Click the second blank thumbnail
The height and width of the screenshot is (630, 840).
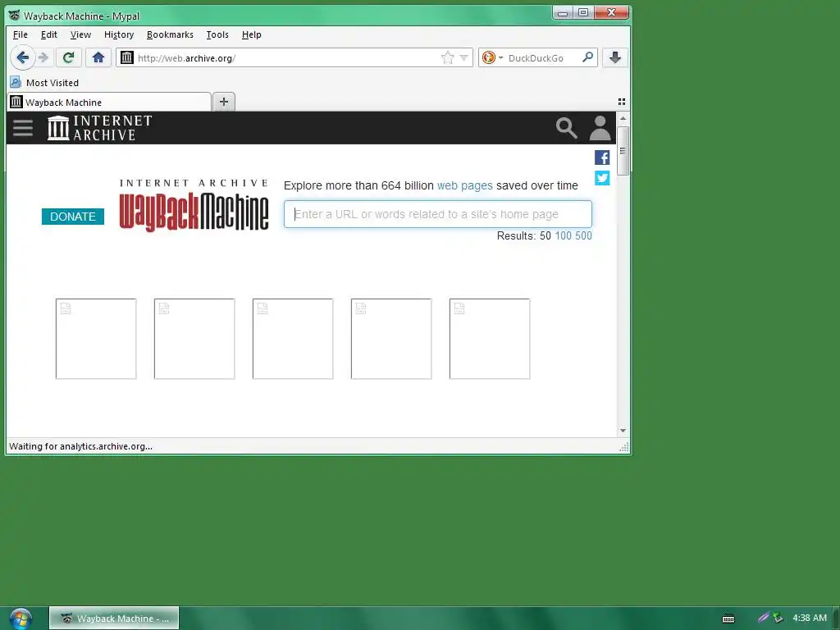[x=194, y=339]
